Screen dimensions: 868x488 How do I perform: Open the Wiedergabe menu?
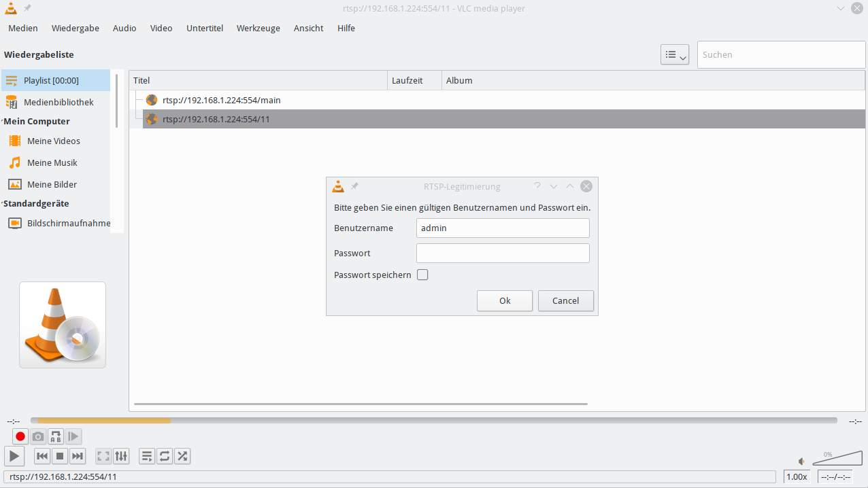click(x=75, y=28)
